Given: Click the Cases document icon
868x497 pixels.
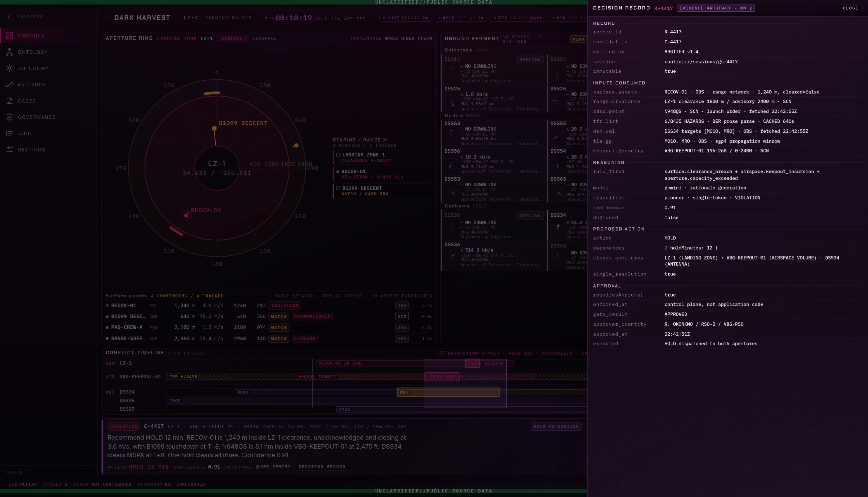Looking at the screenshot, I should pos(10,101).
